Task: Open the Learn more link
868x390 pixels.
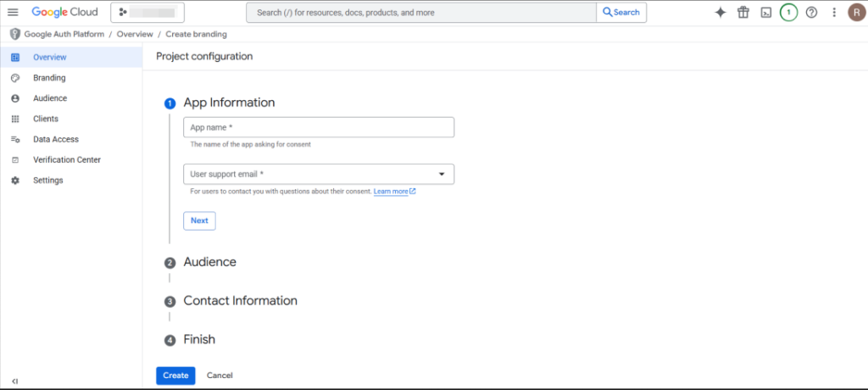Action: 395,192
